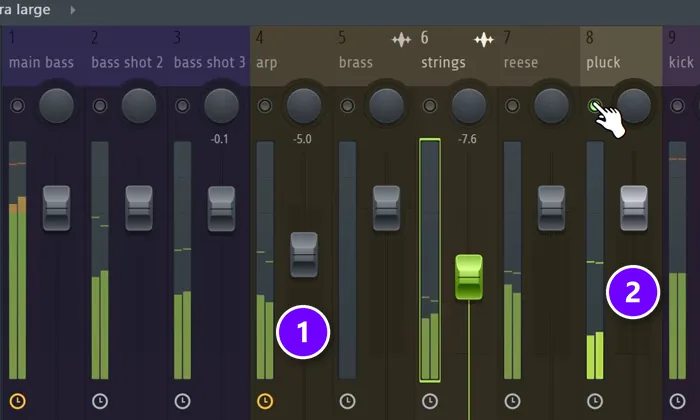The width and height of the screenshot is (700, 420).
Task: Toggle mute switch on bass shot 2 track
Action: click(100, 106)
